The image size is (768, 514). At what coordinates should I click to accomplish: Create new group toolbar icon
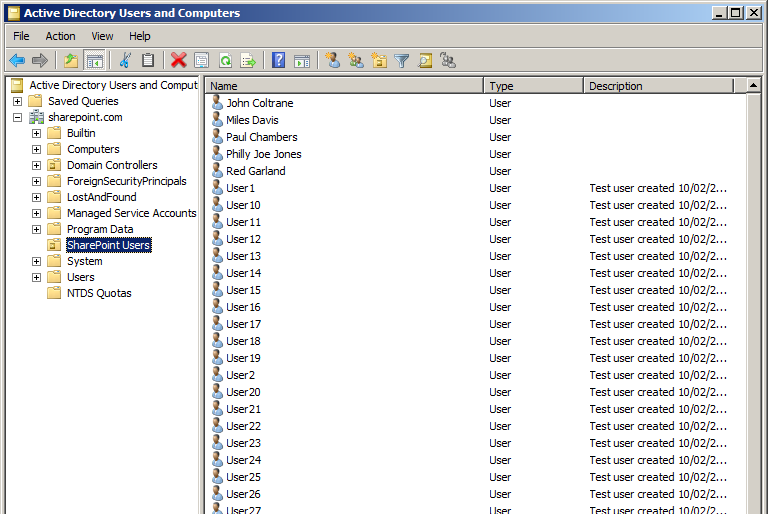click(x=356, y=60)
